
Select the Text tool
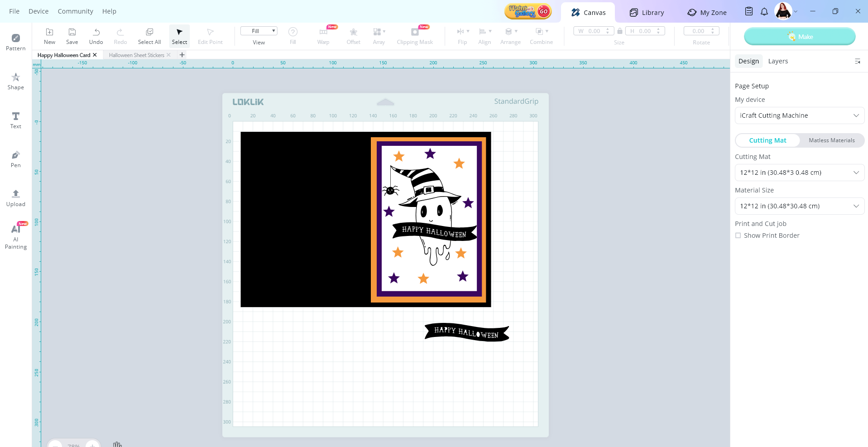[x=15, y=120]
